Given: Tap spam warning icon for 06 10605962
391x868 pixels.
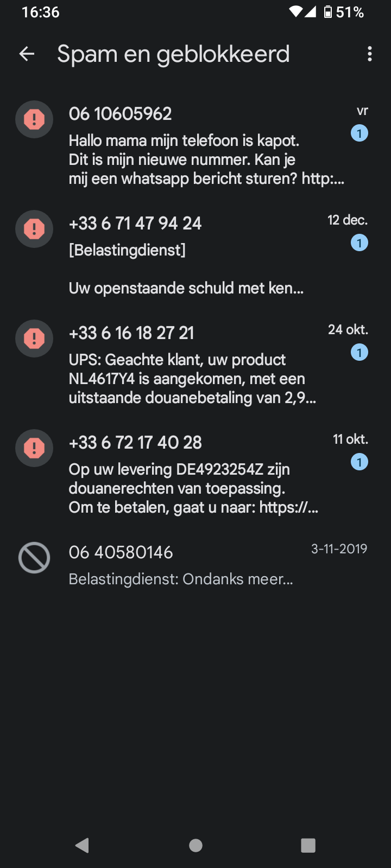Looking at the screenshot, I should 34,119.
